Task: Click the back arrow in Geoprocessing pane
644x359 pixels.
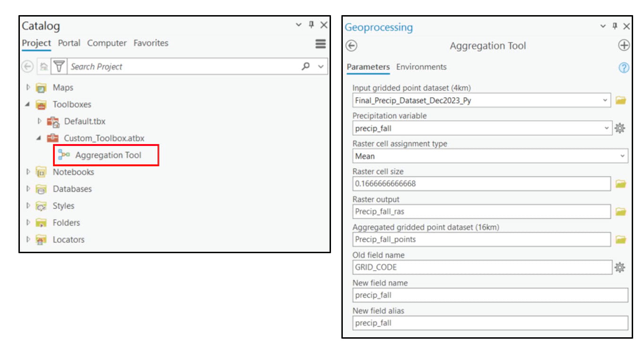Action: tap(351, 46)
